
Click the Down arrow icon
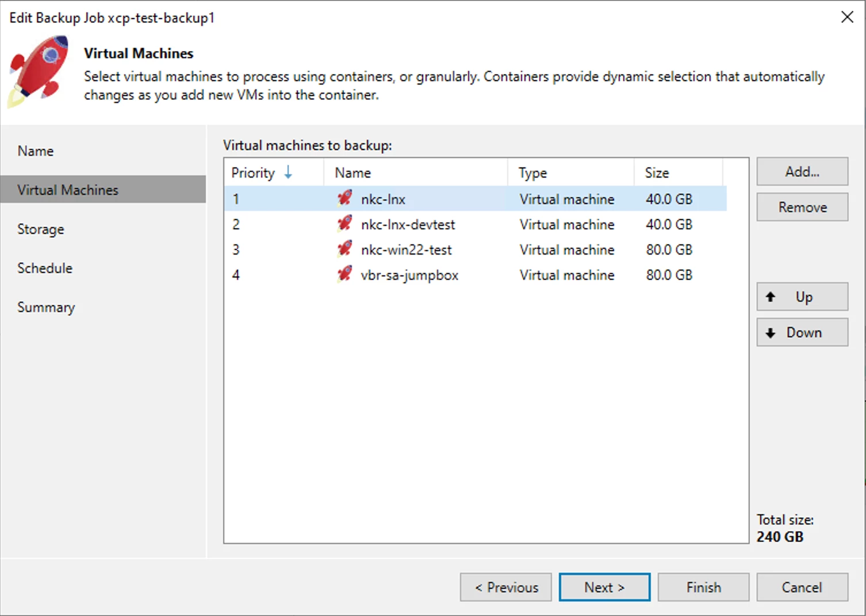point(771,333)
